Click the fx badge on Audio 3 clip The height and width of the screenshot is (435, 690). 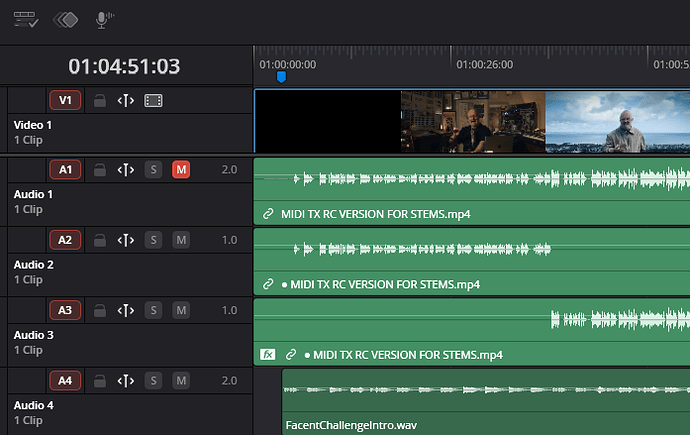(268, 354)
